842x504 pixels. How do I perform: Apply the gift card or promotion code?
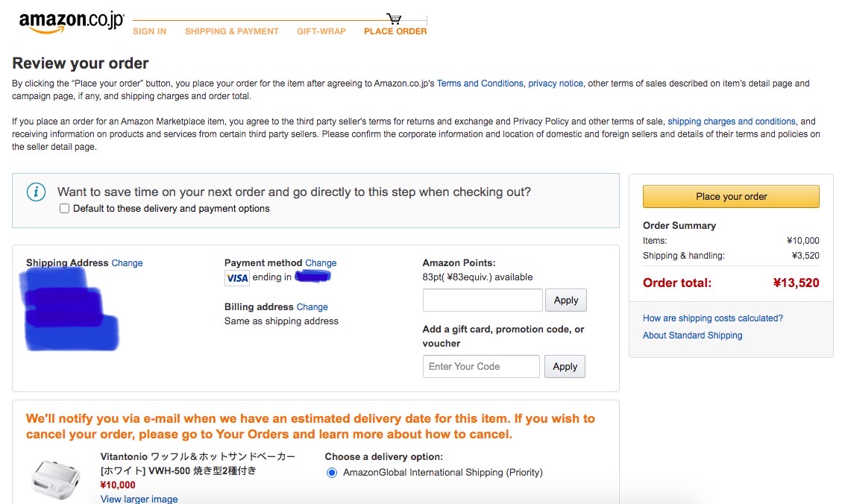[x=565, y=367]
